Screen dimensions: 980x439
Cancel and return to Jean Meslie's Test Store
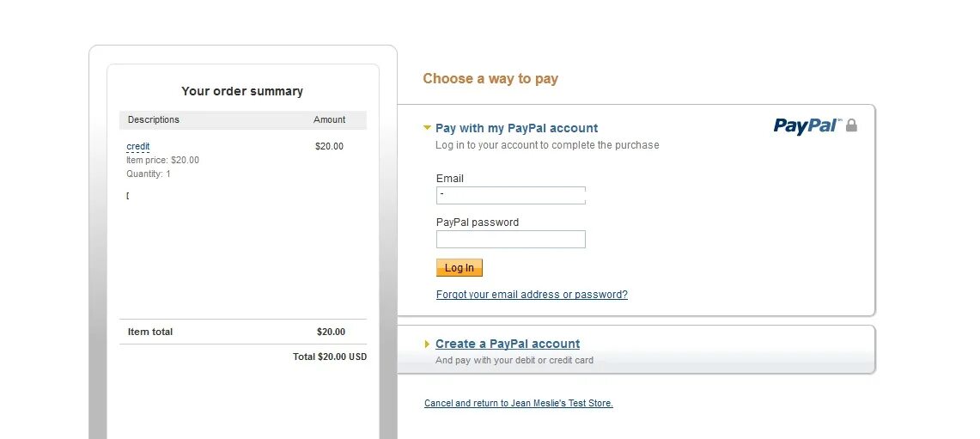click(x=518, y=403)
